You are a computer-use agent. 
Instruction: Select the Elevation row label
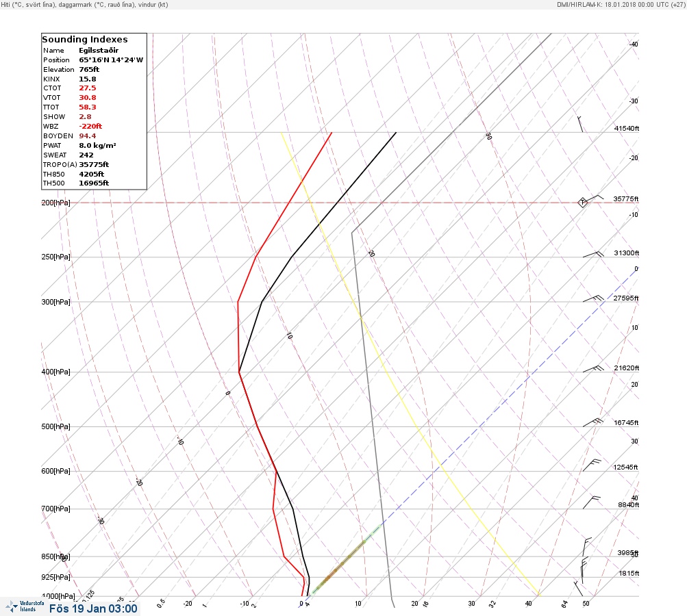[58, 70]
